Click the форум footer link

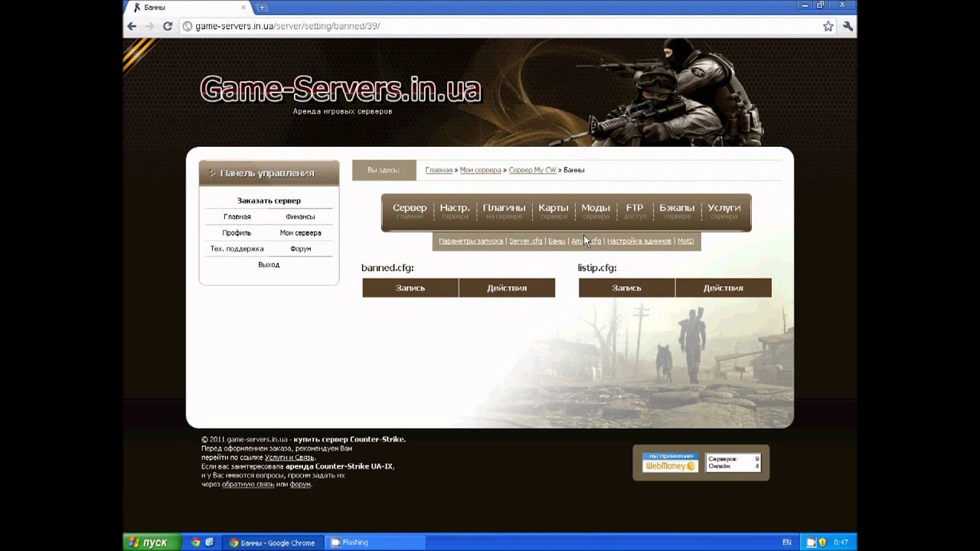[x=300, y=484]
